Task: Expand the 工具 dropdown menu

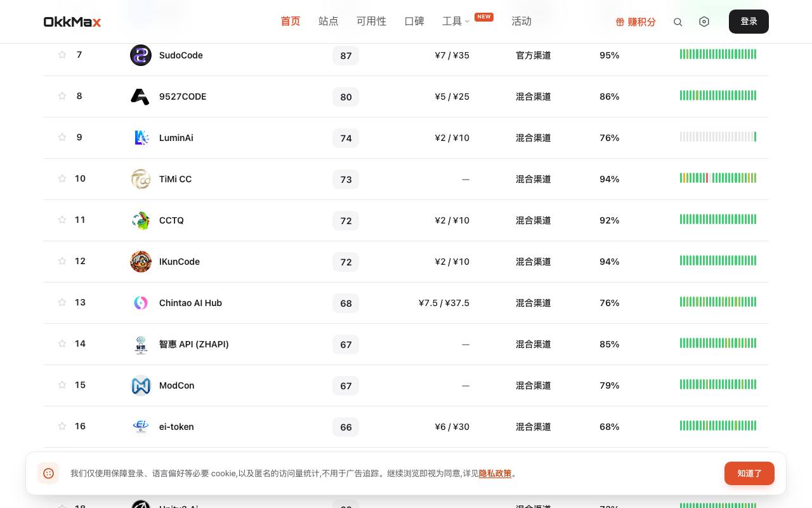Action: pyautogui.click(x=455, y=22)
